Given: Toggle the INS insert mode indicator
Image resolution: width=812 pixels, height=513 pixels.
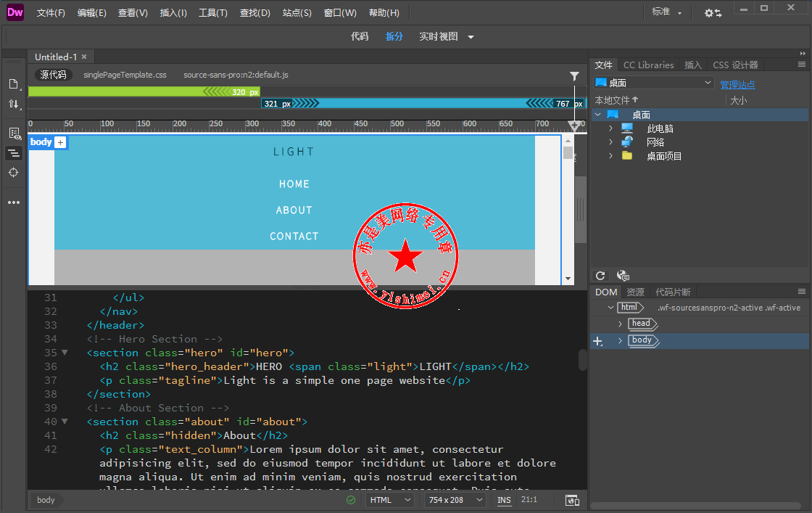Looking at the screenshot, I should tap(504, 500).
